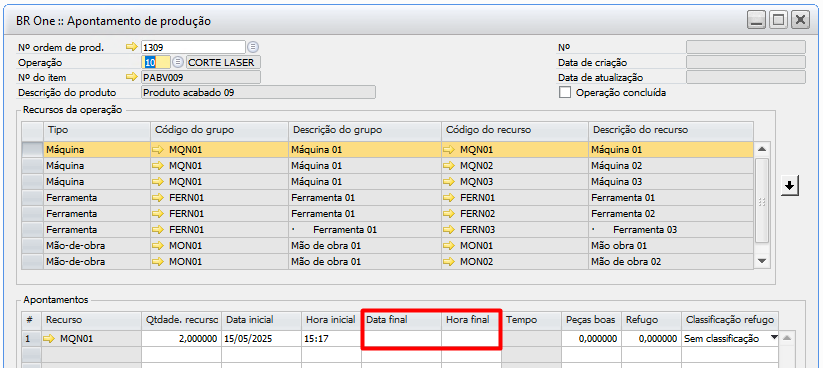Minimize the Apontamento de produção window
The width and height of the screenshot is (823, 368).
pyautogui.click(x=756, y=20)
